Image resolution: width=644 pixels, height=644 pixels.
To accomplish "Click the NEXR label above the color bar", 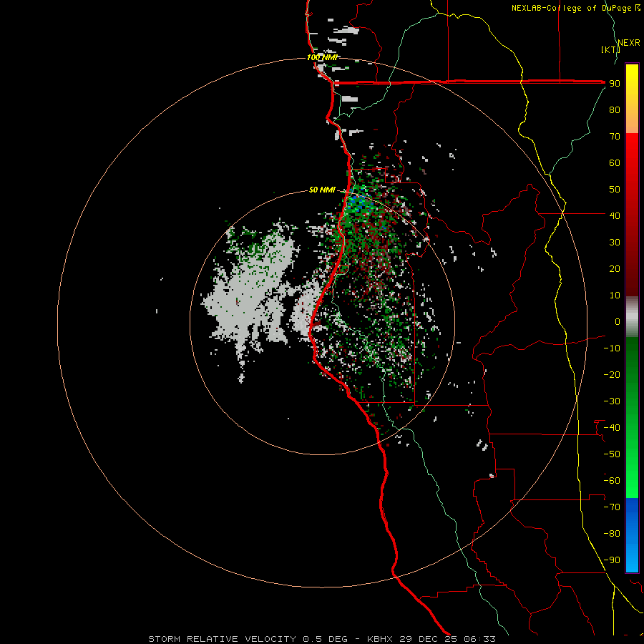I will coord(628,43).
